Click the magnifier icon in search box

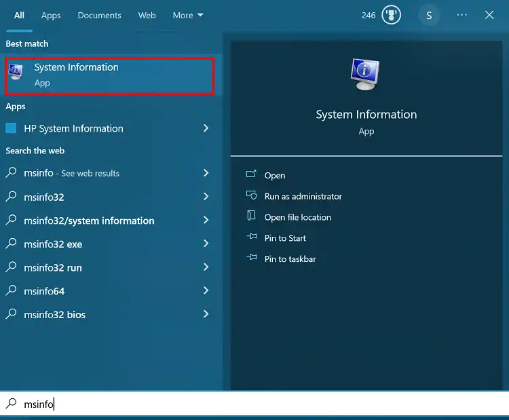click(x=11, y=403)
